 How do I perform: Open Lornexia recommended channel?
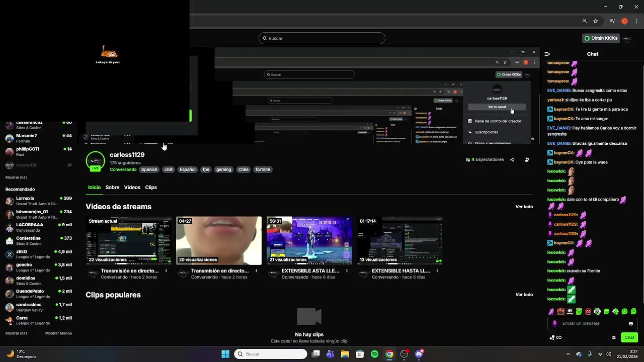pyautogui.click(x=38, y=201)
